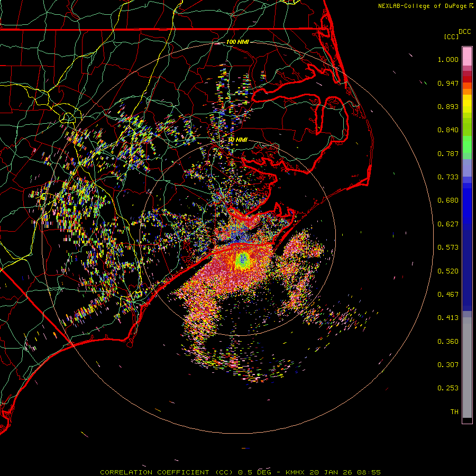Click the 0.947 legend value
The height and width of the screenshot is (476, 476).
coord(448,83)
